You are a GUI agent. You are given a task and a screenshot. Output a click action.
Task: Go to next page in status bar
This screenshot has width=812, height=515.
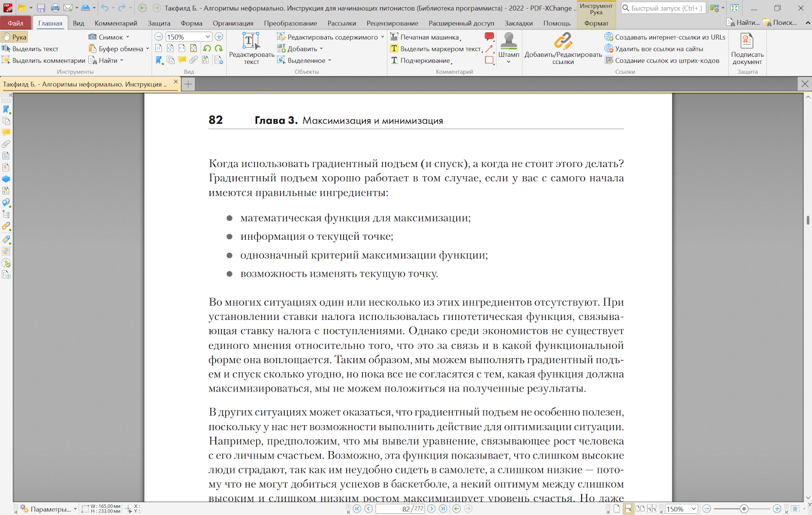pyautogui.click(x=431, y=508)
